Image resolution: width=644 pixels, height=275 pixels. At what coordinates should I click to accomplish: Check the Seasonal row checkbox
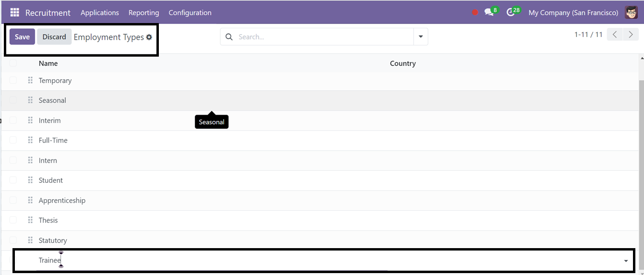point(13,100)
